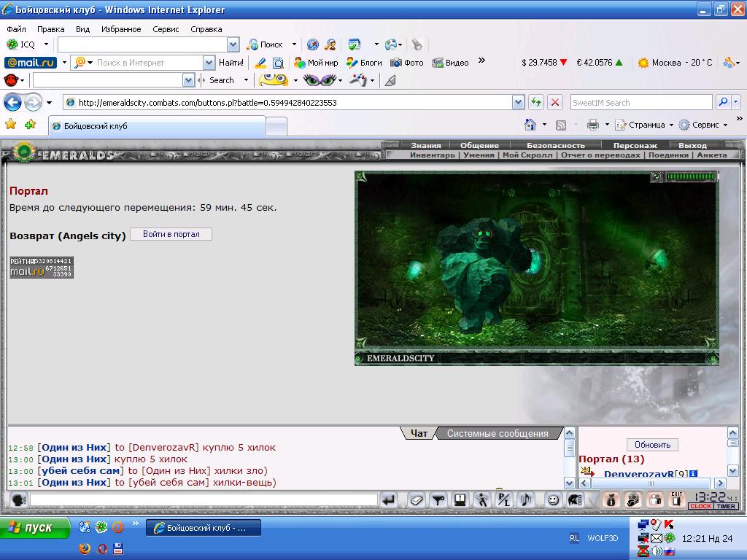Click the floppy disk save-chat icon
This screenshot has height=560, width=747.
point(460,500)
